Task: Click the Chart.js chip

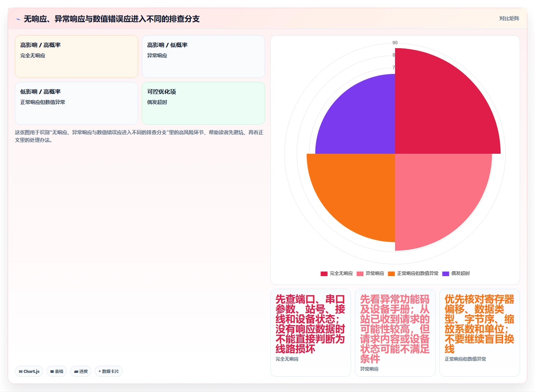Action: tap(29, 371)
